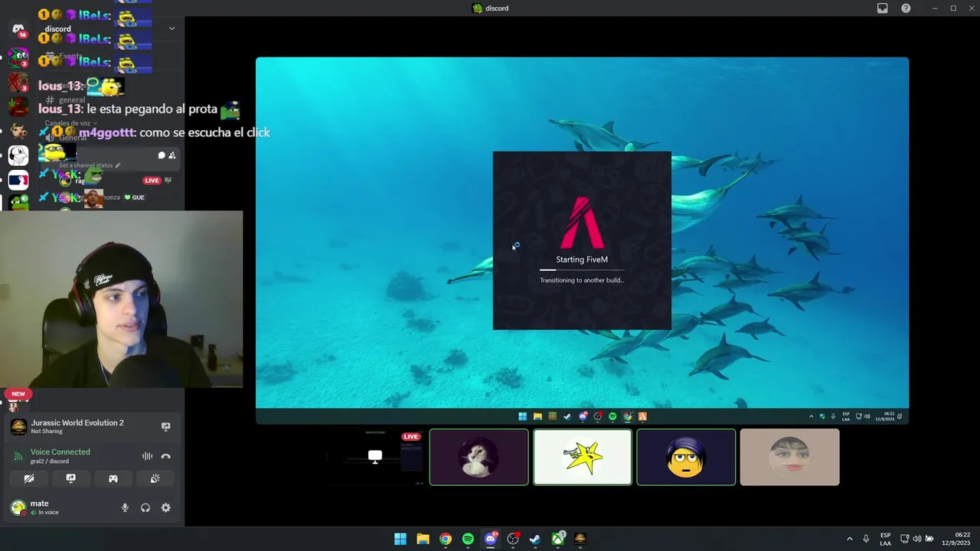Turn on camera in voice panel
The width and height of the screenshot is (980, 551).
[29, 478]
